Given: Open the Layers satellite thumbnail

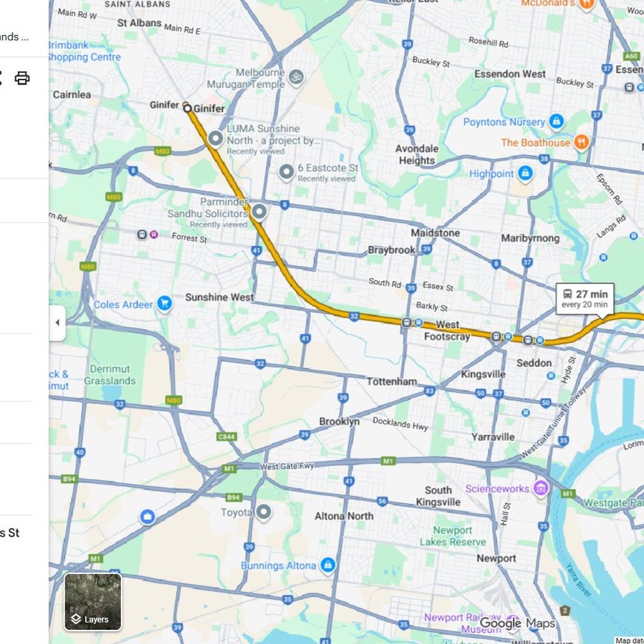Looking at the screenshot, I should (93, 602).
